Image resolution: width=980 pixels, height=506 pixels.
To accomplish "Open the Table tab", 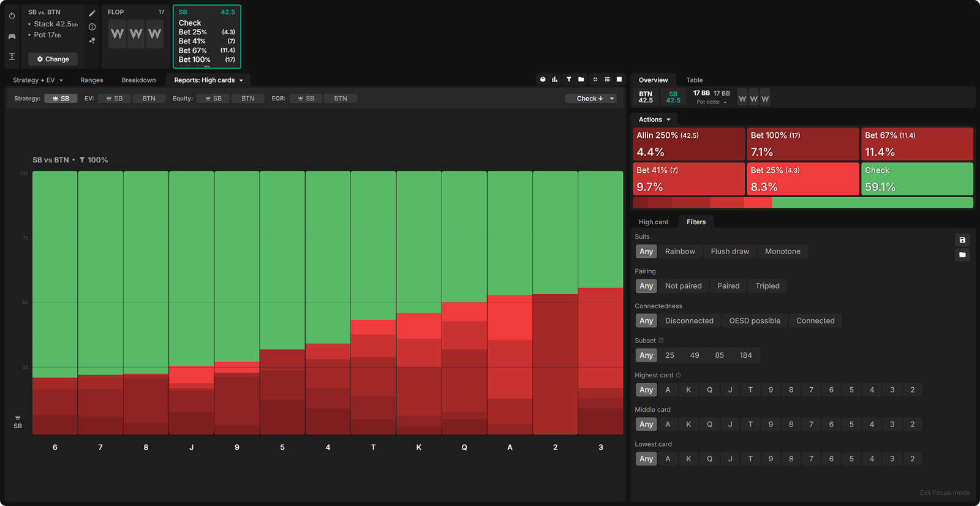I will tap(694, 80).
